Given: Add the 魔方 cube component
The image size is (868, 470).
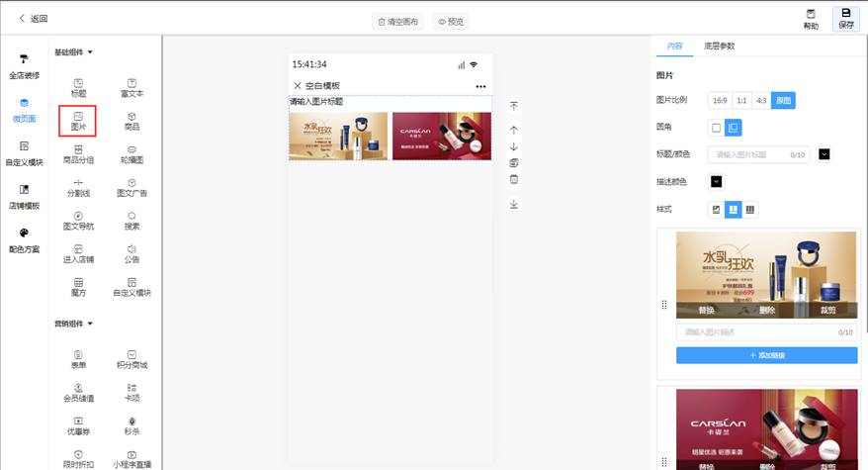Looking at the screenshot, I should 78,287.
